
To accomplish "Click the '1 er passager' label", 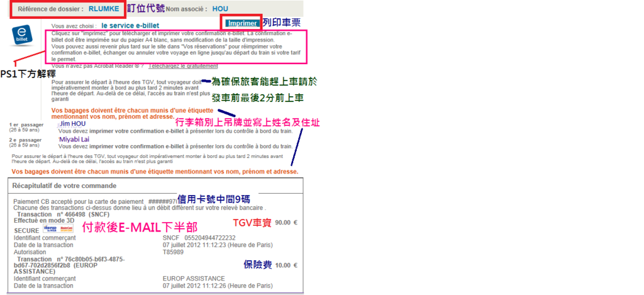I will pyautogui.click(x=25, y=124).
